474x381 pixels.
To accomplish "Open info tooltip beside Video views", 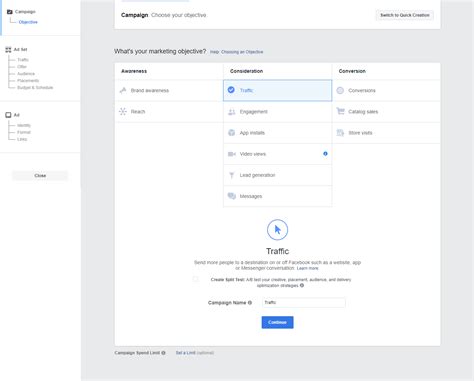I will 325,154.
